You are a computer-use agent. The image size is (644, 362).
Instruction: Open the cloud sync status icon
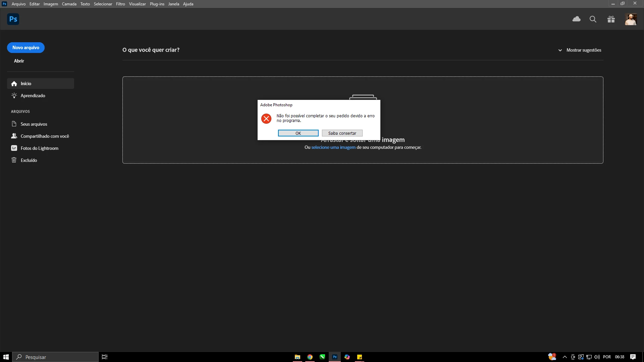576,19
